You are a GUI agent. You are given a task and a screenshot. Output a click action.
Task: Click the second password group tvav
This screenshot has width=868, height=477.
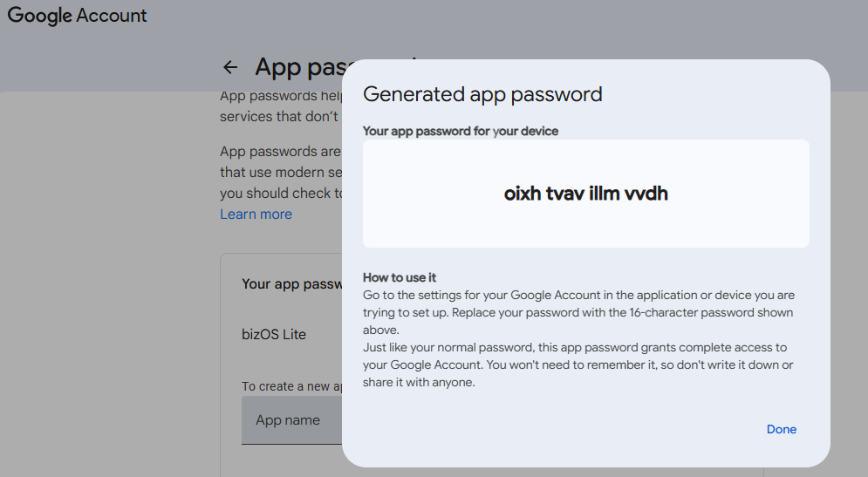[x=566, y=194]
